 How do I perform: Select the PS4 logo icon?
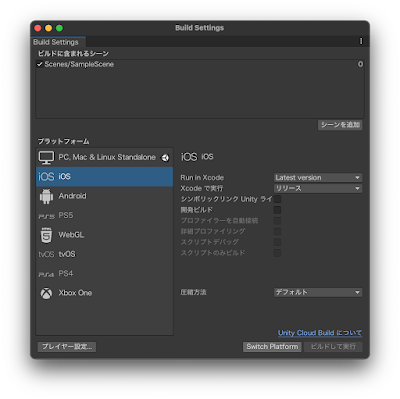46,274
